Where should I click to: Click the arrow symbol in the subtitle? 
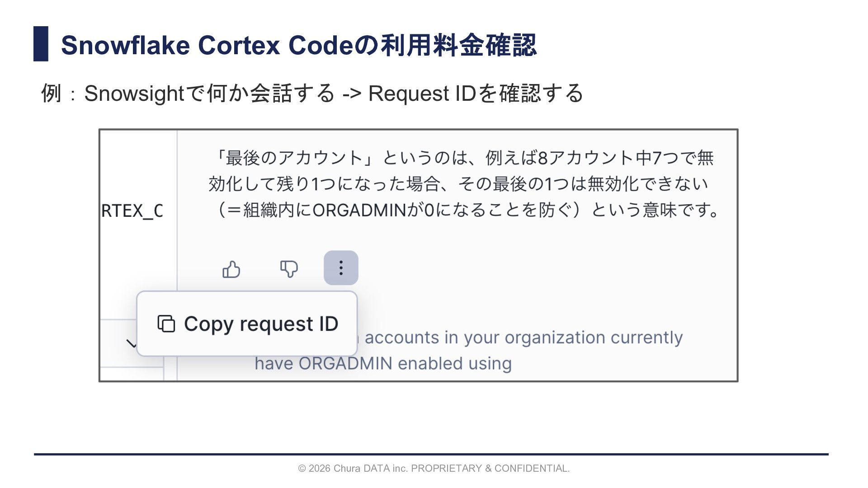(352, 94)
